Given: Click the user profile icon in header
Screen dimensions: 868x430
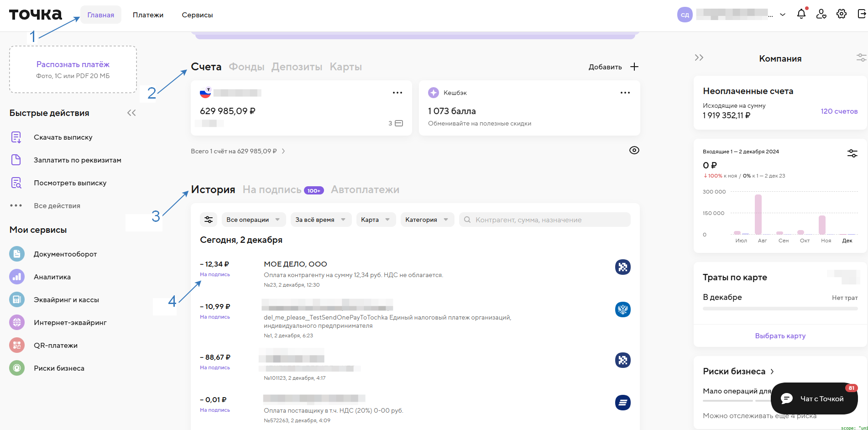Looking at the screenshot, I should pos(821,14).
